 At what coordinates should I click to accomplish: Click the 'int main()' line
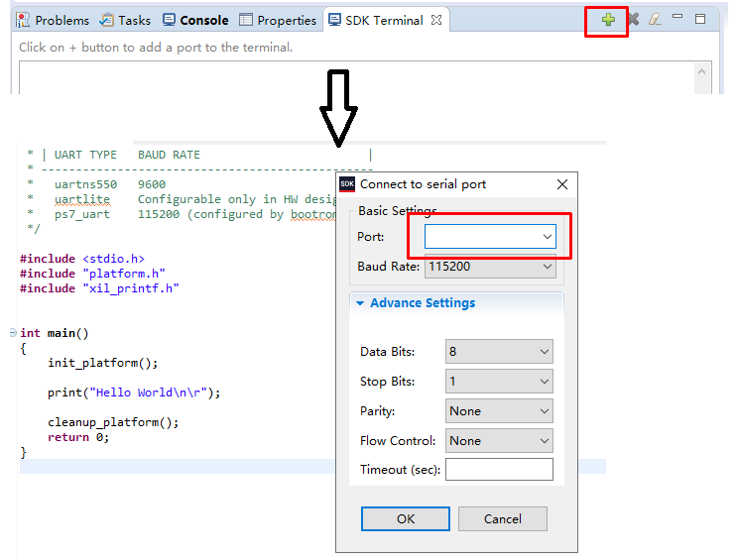tap(54, 333)
